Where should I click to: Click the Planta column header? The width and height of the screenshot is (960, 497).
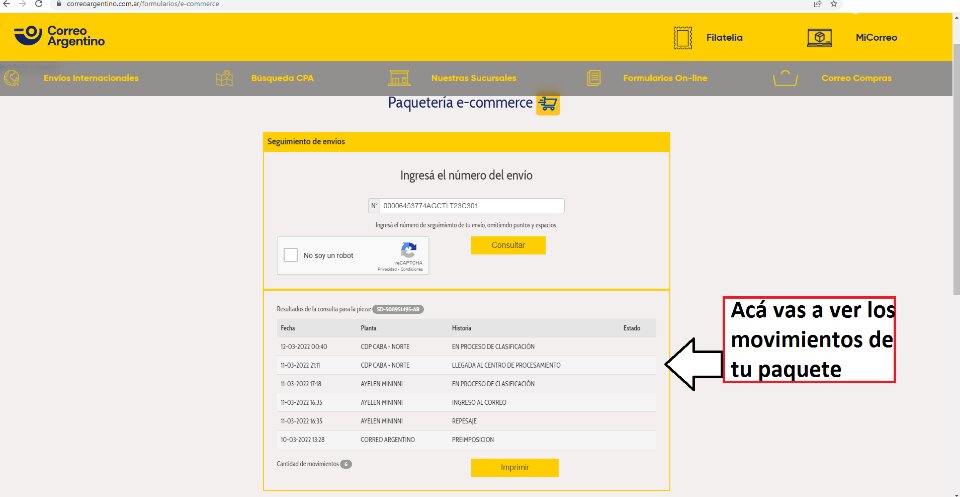click(x=369, y=329)
